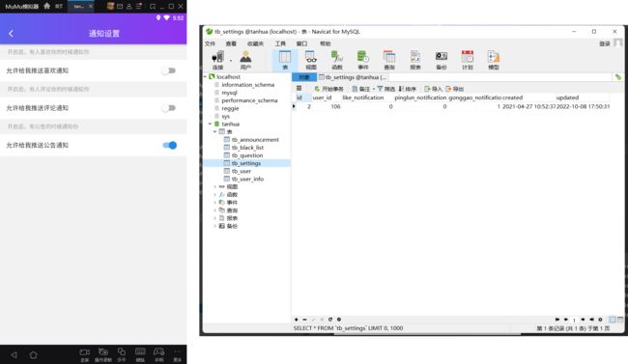Open the 模型 model toolbar icon
Viewport: 628px width, 364px height.
pos(493,60)
